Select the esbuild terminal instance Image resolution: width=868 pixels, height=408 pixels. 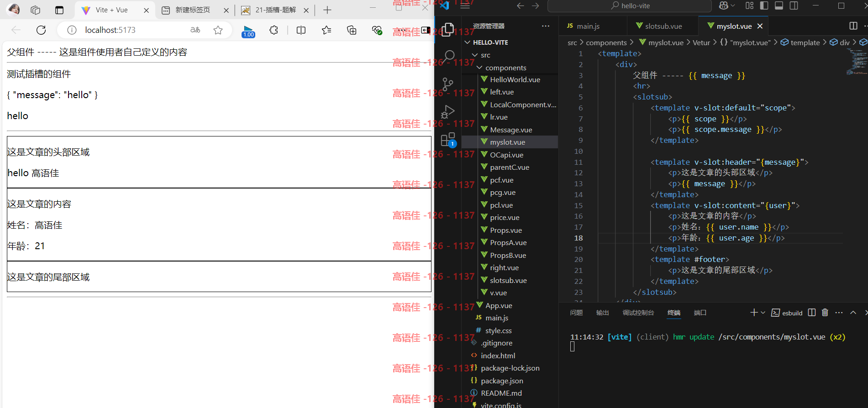coord(787,313)
